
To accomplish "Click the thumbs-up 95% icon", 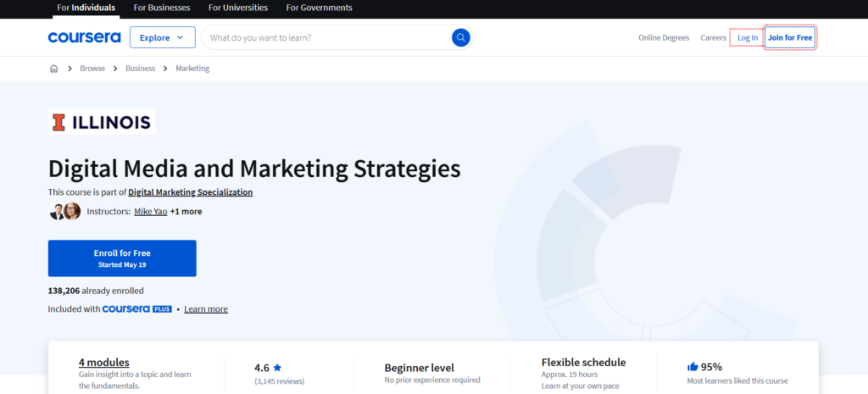I will click(x=692, y=367).
